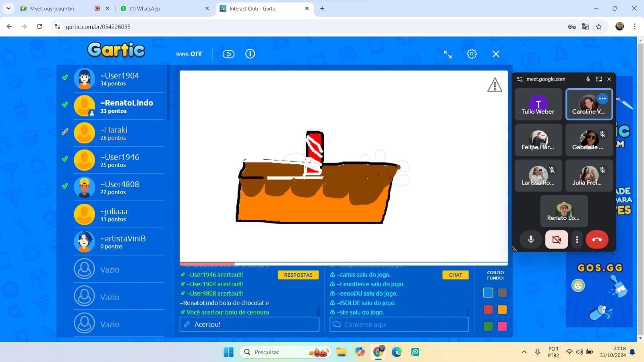Click the RESPOSTAS button

pos(298,275)
